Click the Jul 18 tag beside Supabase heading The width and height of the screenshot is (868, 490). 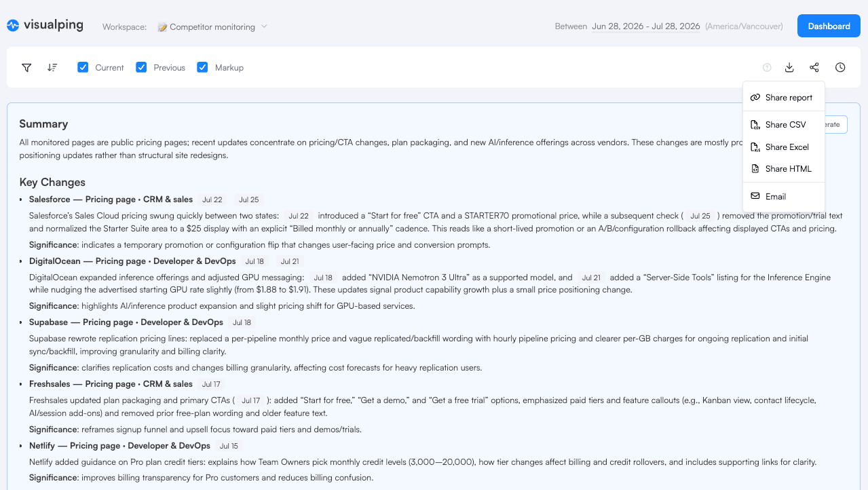[x=242, y=322]
